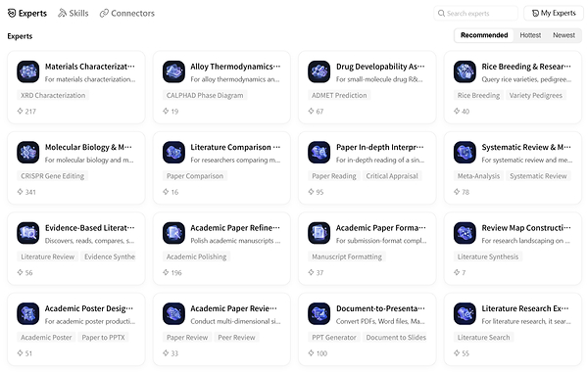This screenshot has height=373, width=588.
Task: Click the Paper Comparison tag
Action: [195, 175]
